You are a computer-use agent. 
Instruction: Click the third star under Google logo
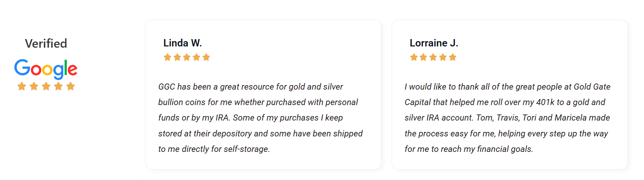46,86
